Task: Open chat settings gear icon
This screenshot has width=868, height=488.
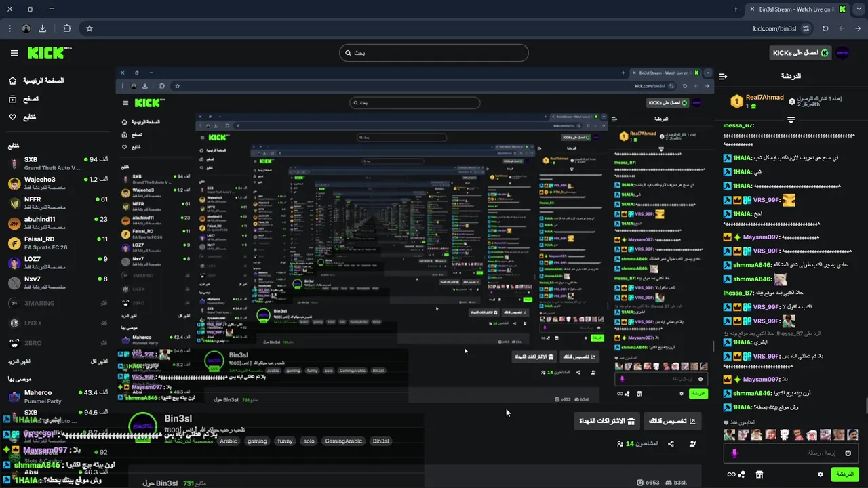Action: pos(820,474)
